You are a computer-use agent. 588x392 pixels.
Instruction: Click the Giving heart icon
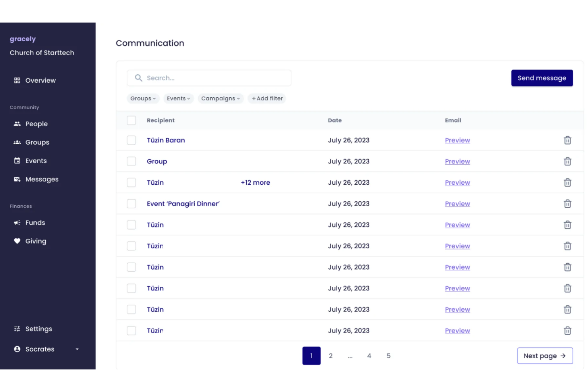point(17,241)
